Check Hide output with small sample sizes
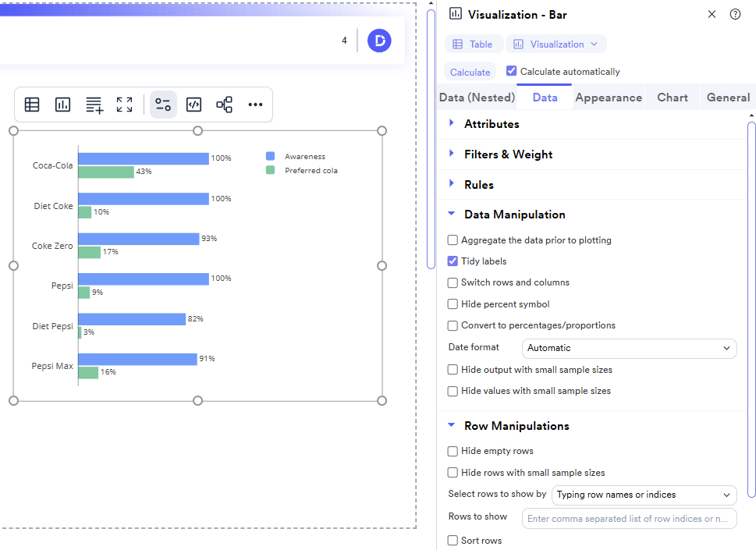Viewport: 756px width, 550px height. 453,370
